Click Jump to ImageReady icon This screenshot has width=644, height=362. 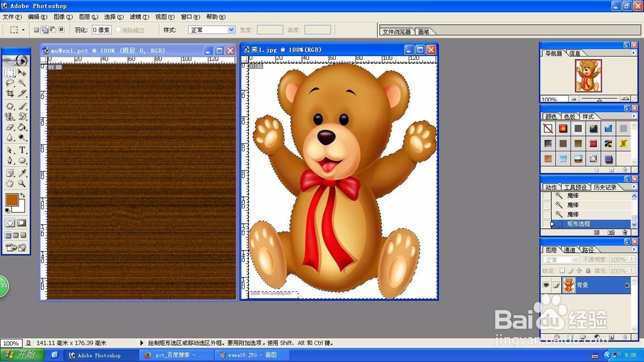click(16, 247)
